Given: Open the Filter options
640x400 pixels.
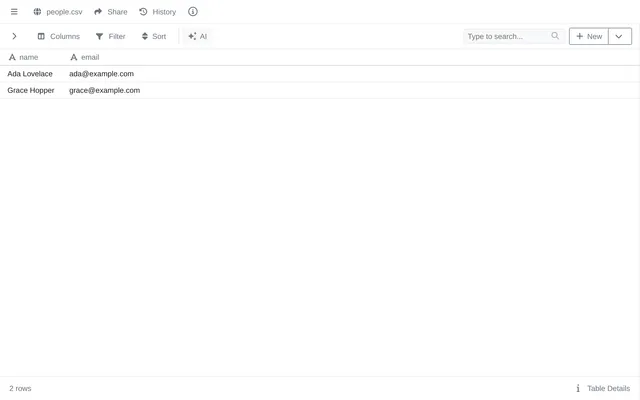Looking at the screenshot, I should point(111,36).
